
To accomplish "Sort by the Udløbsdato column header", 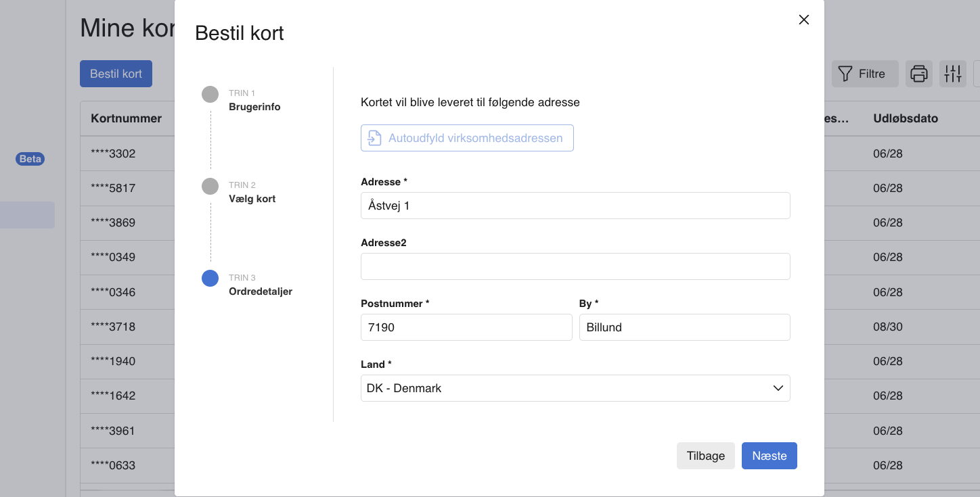I will (x=906, y=118).
